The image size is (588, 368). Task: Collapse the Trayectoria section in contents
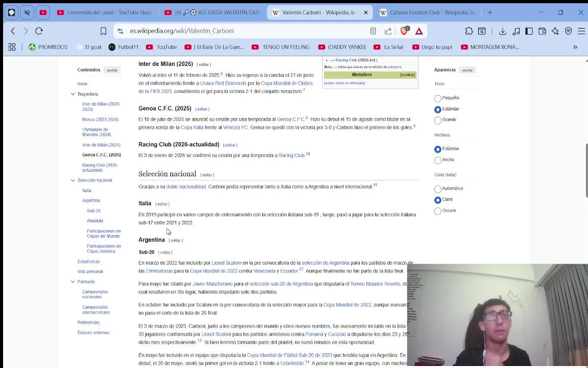pyautogui.click(x=73, y=94)
